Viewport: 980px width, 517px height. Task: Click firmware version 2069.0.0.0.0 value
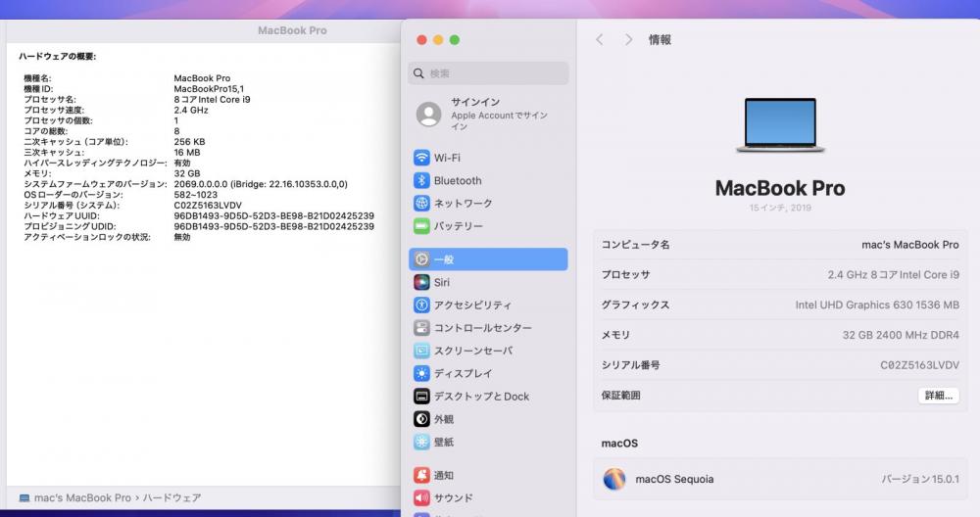point(261,184)
